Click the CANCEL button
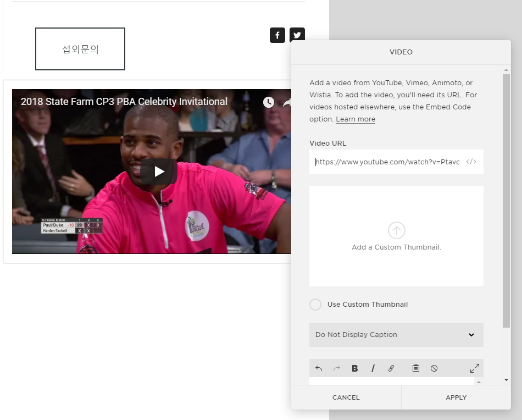 [x=346, y=397]
